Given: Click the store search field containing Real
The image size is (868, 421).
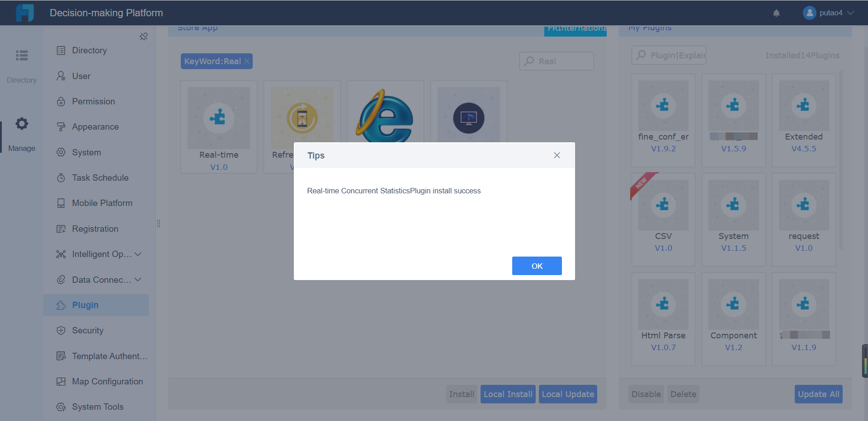Looking at the screenshot, I should pyautogui.click(x=557, y=61).
